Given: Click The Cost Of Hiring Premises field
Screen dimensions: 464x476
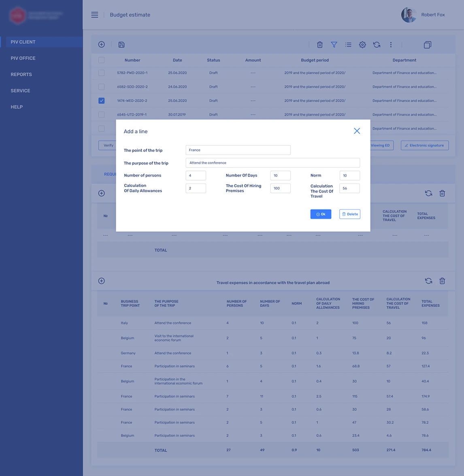Looking at the screenshot, I should [281, 188].
